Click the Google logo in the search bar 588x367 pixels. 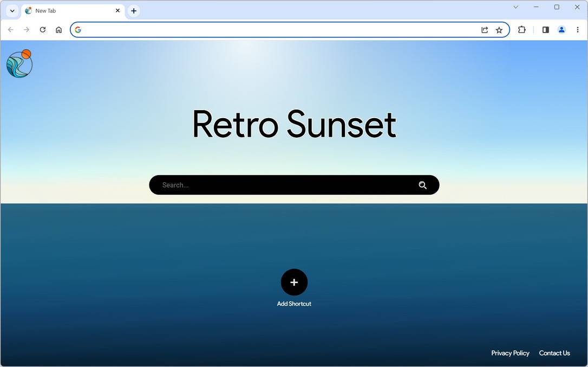pos(78,30)
